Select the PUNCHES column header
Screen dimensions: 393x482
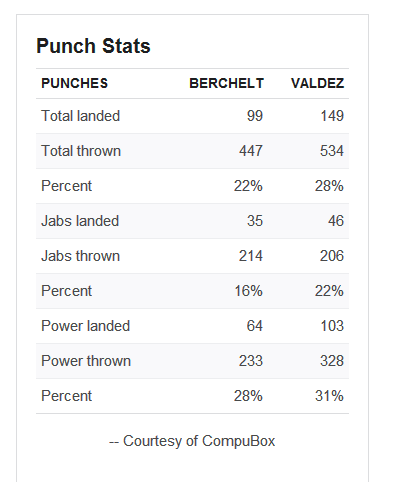pyautogui.click(x=75, y=83)
